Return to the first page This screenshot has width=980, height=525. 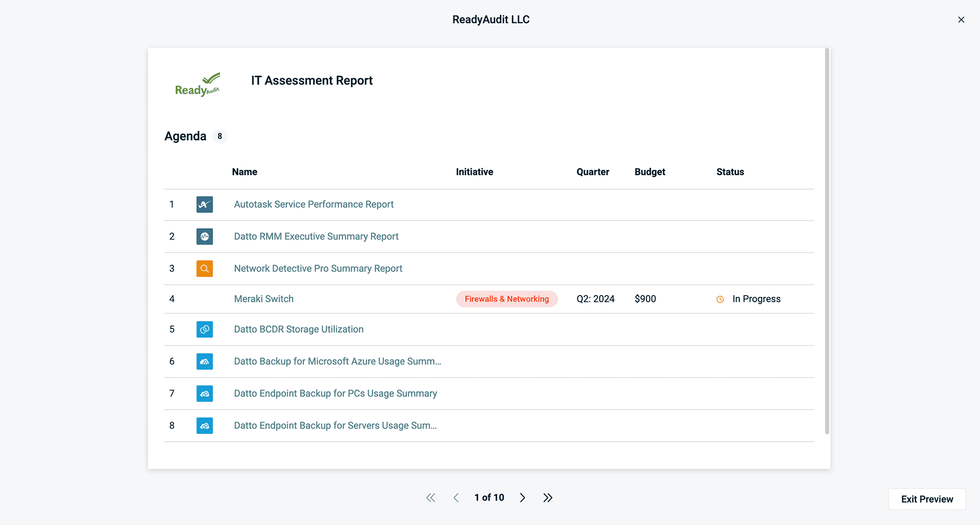coord(430,497)
